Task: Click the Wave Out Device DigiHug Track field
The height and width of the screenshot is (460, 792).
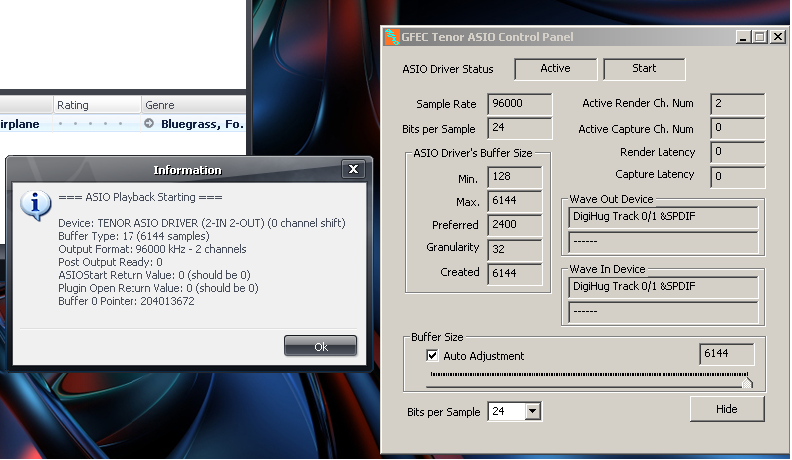Action: 663,217
